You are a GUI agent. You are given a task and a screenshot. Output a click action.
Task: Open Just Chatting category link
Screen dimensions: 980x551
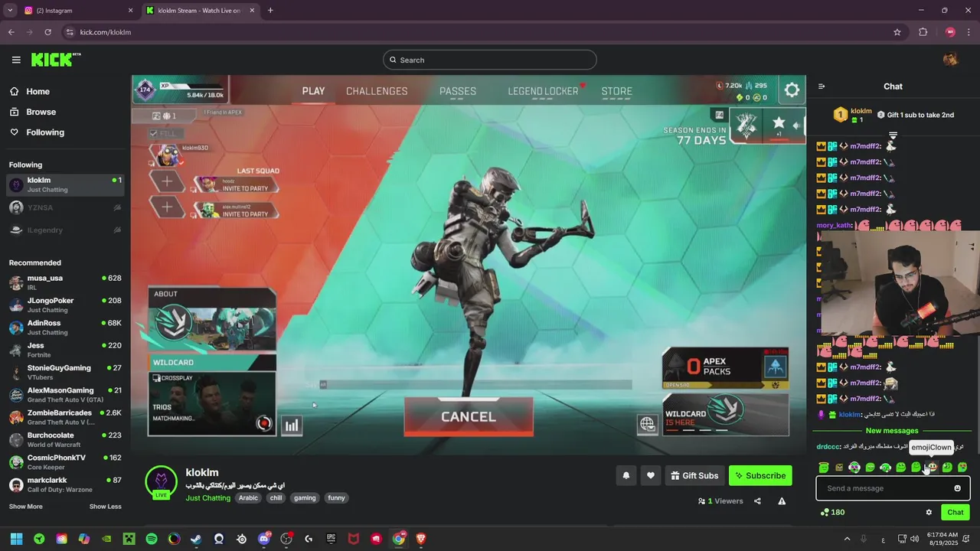(207, 498)
